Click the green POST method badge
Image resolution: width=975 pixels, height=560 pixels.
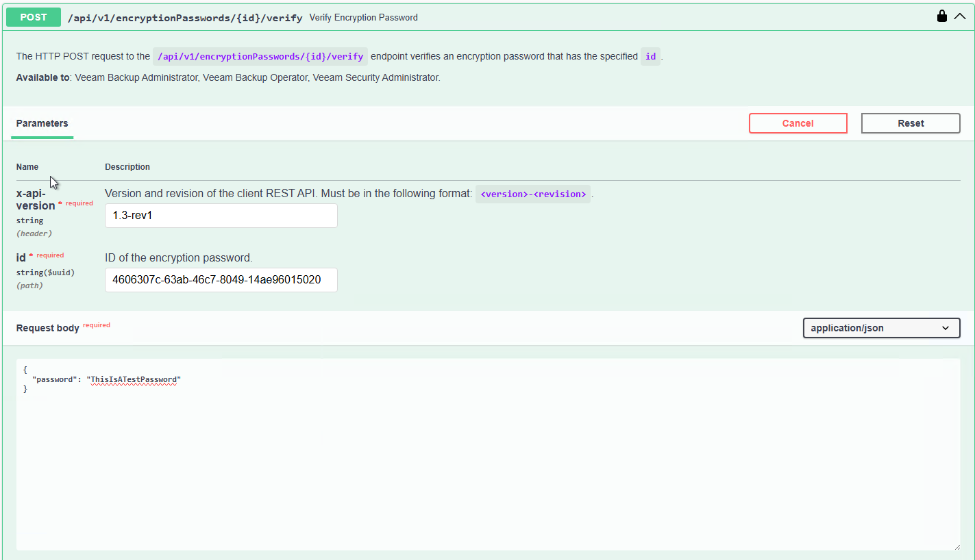point(34,18)
